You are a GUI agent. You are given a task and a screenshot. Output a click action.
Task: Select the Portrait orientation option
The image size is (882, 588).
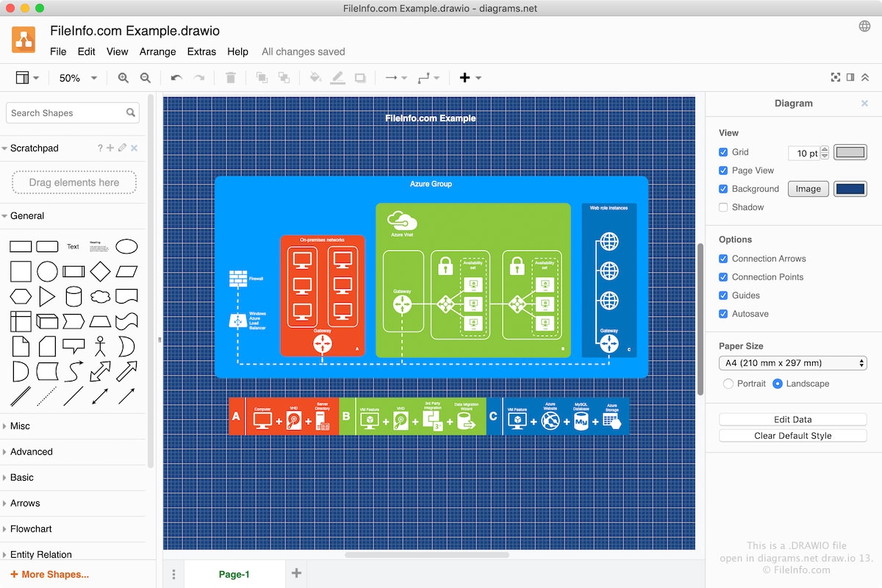point(728,384)
